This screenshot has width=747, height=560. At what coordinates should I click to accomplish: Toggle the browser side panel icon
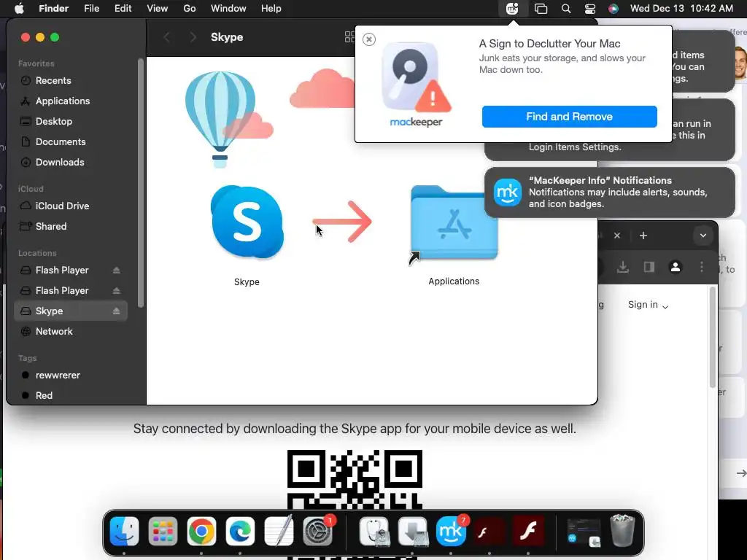[649, 267]
